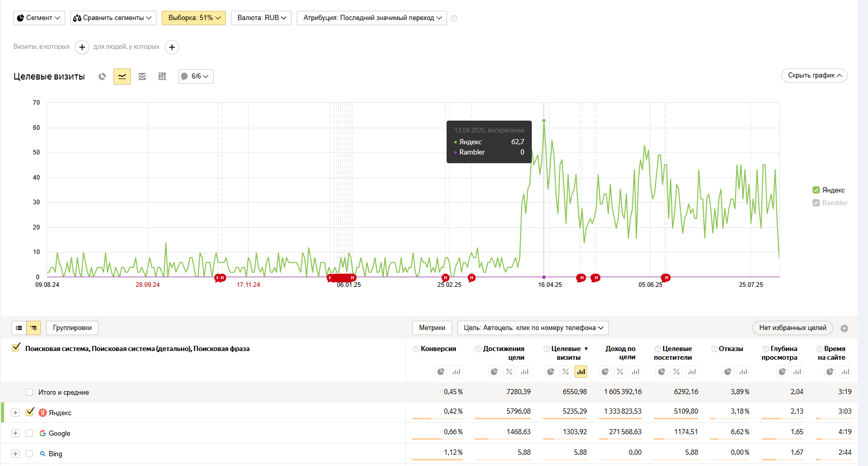Select line chart view for the graph
868x466 pixels.
pyautogui.click(x=122, y=76)
